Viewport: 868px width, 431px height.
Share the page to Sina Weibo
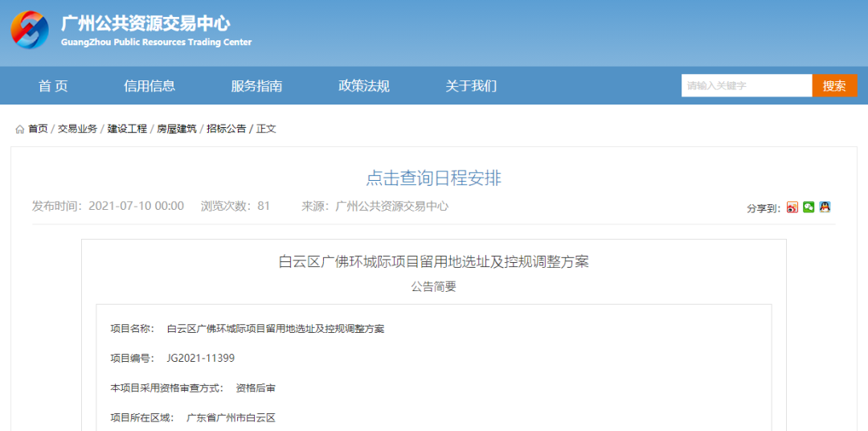coord(792,207)
